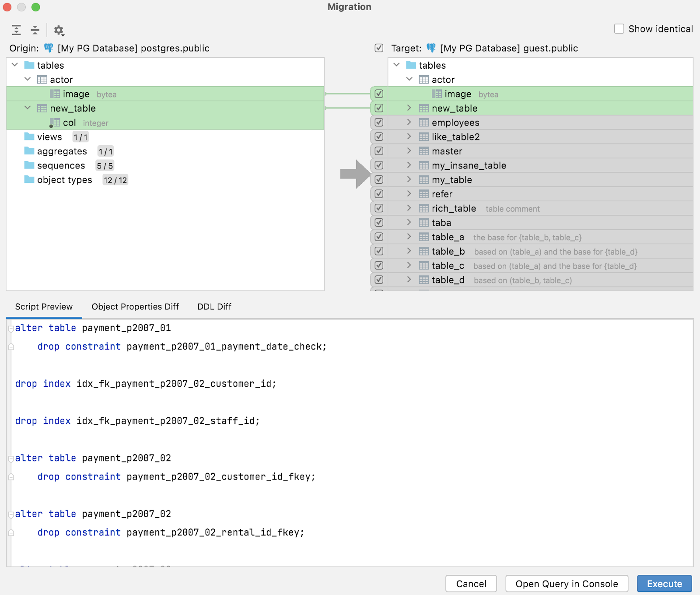Select the refer table icon

click(424, 194)
